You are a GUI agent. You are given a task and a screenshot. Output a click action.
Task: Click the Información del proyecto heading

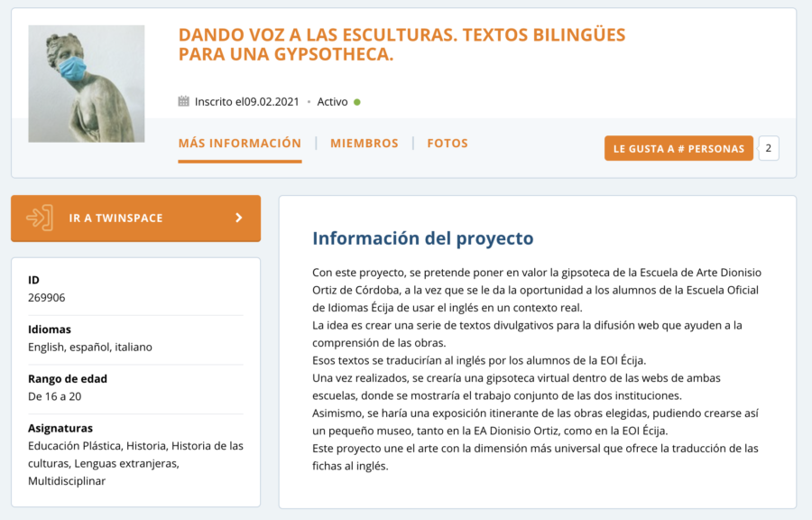pos(422,238)
